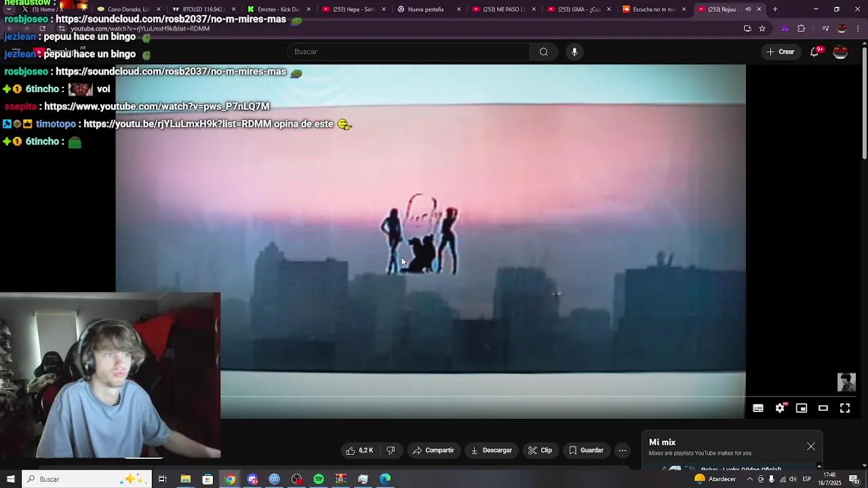The width and height of the screenshot is (868, 488).
Task: Bookmark this page with star icon
Action: pyautogui.click(x=762, y=28)
